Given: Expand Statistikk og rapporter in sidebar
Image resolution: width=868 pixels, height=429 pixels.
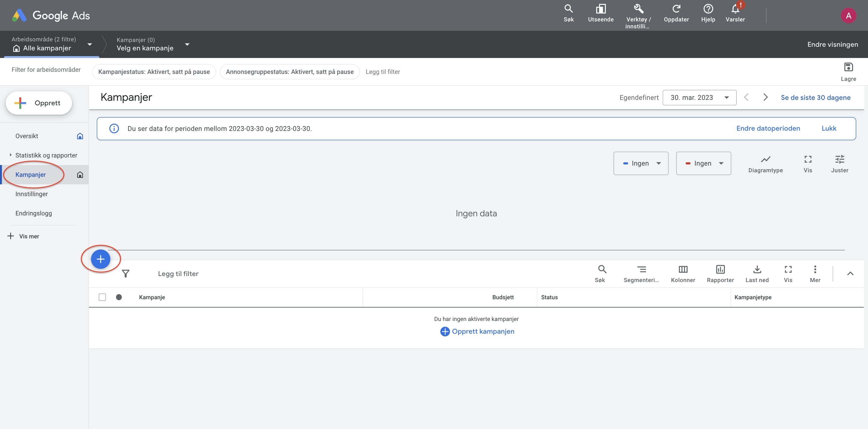Looking at the screenshot, I should tap(46, 155).
